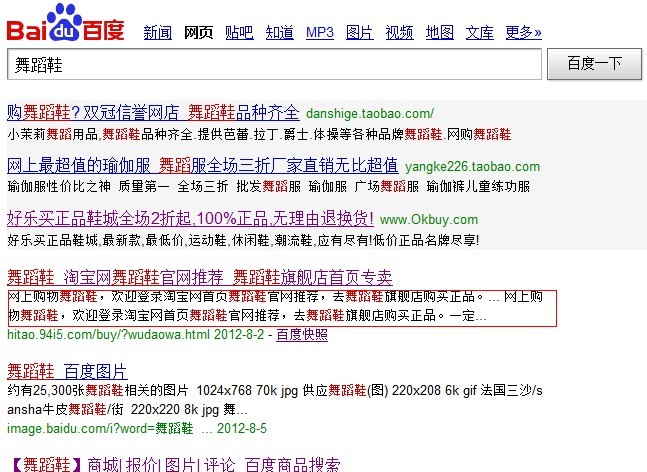Open the 购舞蹈鞋 双冠信誉网店 ad result

(x=153, y=112)
